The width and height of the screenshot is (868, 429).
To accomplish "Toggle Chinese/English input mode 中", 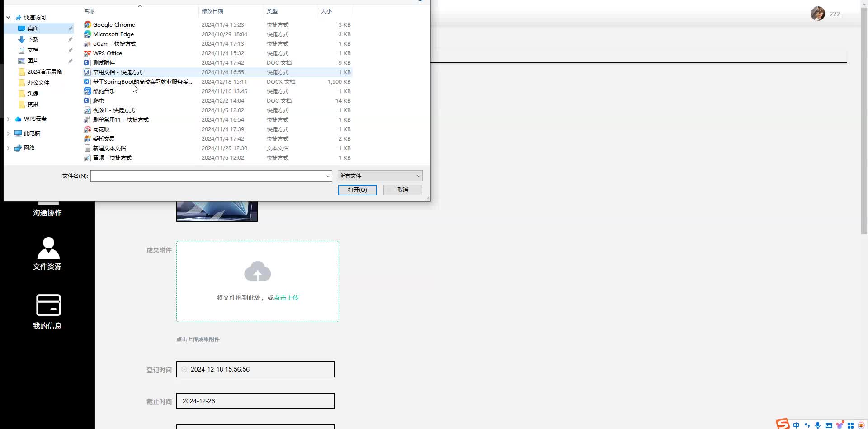I will (x=796, y=425).
